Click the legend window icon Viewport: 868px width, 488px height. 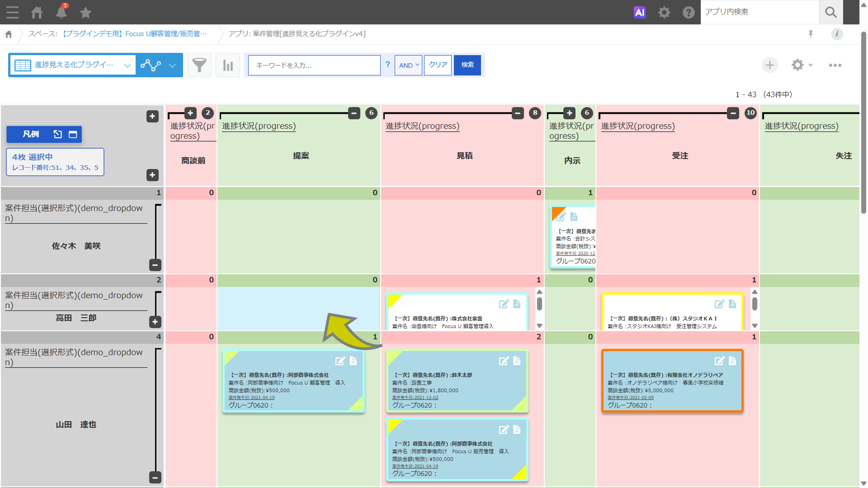[73, 134]
